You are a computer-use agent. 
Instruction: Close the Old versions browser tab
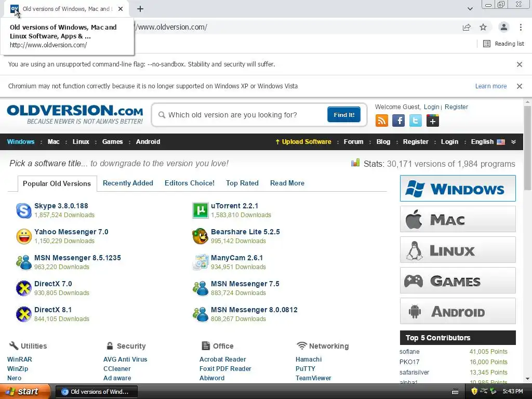coord(121,9)
